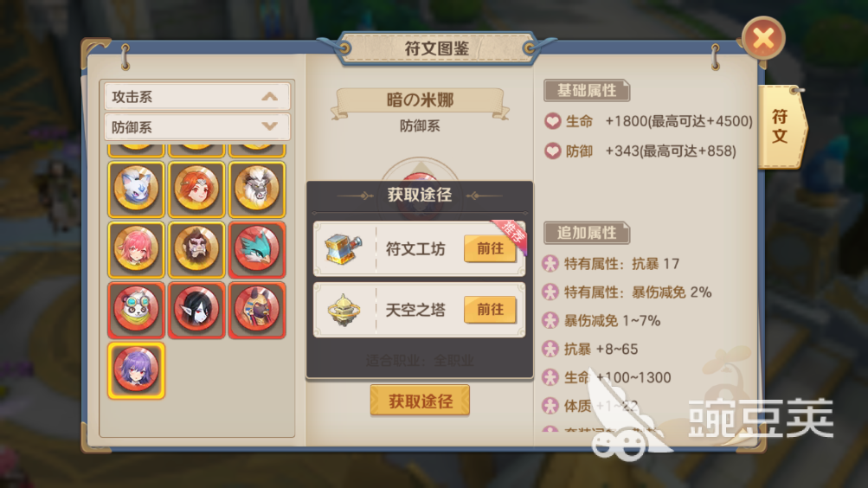Go to 天空之塔 via 前往

(x=490, y=309)
